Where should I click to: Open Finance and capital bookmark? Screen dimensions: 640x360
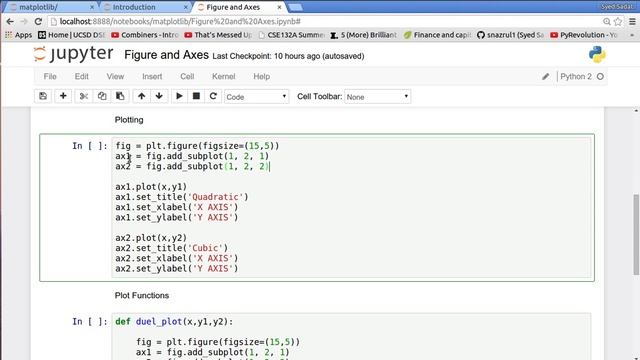point(438,35)
